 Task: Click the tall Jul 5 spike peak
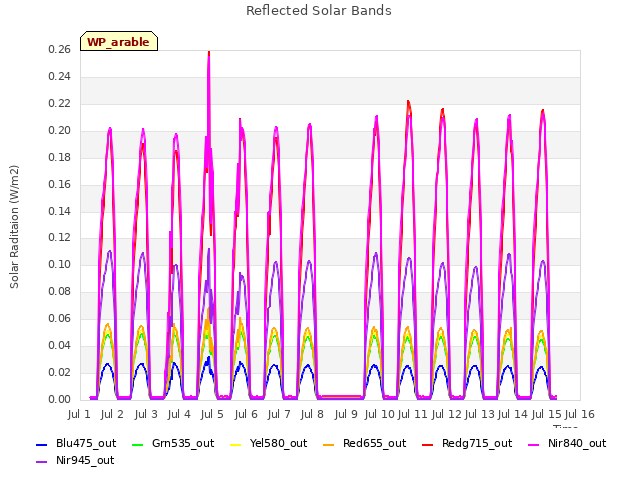click(209, 54)
